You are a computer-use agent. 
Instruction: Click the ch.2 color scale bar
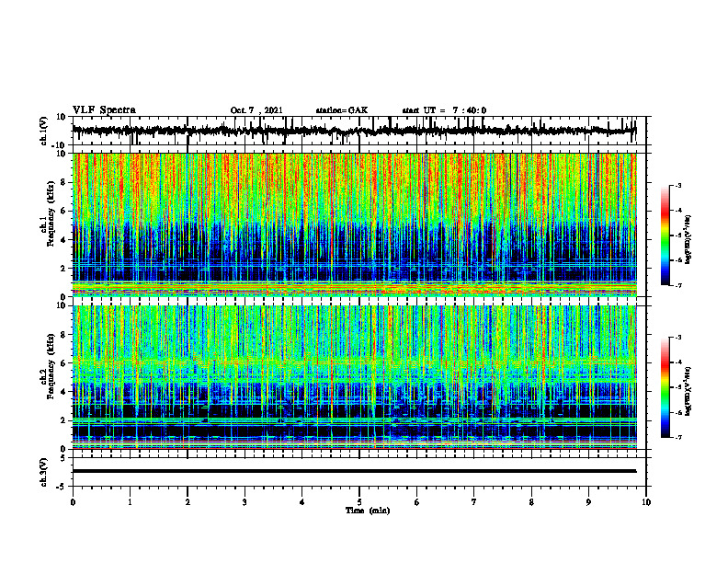coord(665,387)
